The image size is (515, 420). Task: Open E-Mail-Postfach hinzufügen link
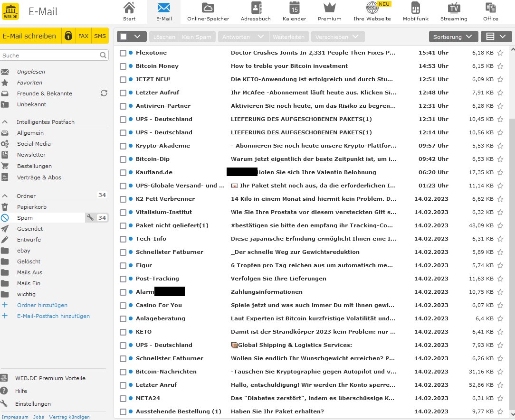click(53, 316)
